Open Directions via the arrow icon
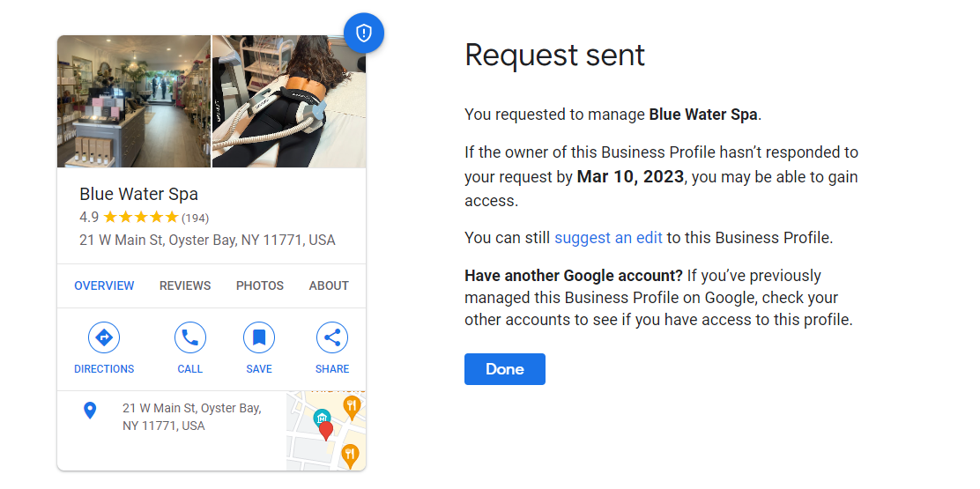The width and height of the screenshot is (980, 489). 104,337
